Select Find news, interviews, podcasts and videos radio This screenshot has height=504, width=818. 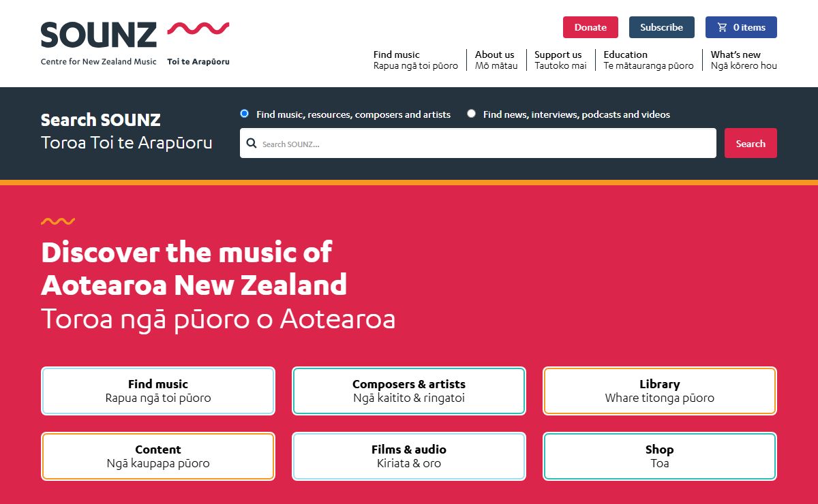tap(471, 114)
